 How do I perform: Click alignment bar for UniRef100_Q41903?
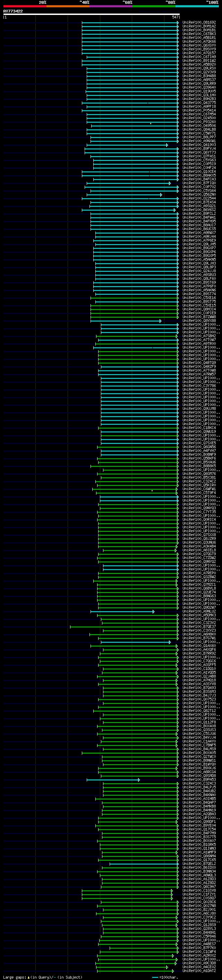pyautogui.click(x=127, y=145)
